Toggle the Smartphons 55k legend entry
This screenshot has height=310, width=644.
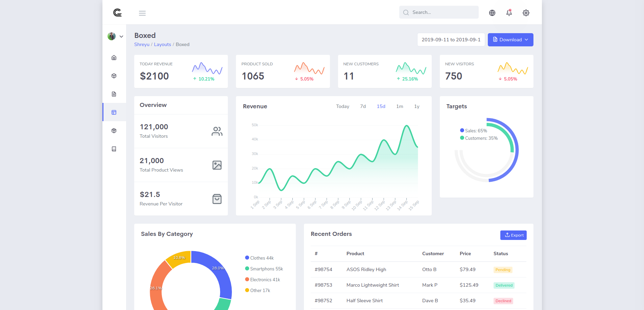264,269
